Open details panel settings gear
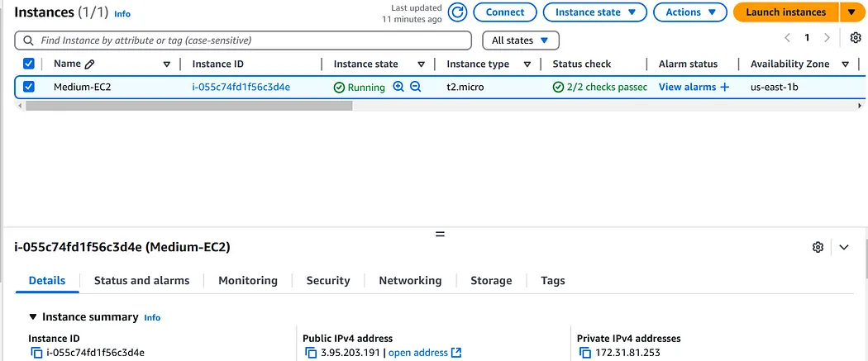This screenshot has height=361, width=868. 818,247
